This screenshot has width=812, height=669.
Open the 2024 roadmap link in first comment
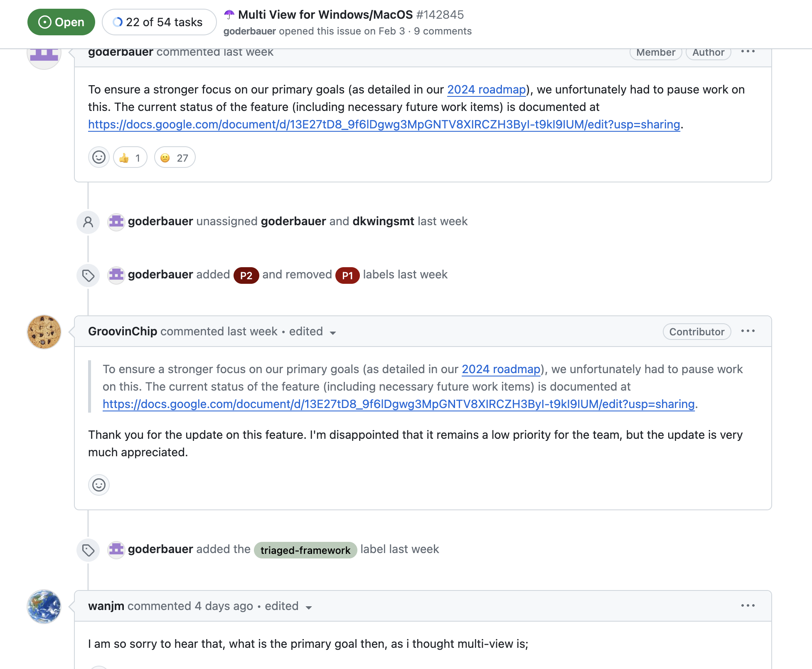coord(486,90)
